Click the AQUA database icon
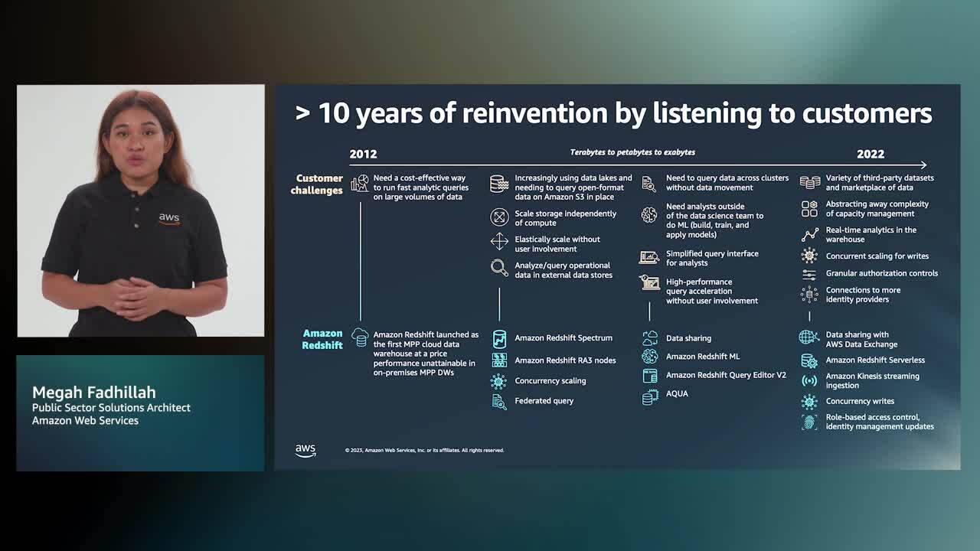This screenshot has height=551, width=980. point(650,396)
